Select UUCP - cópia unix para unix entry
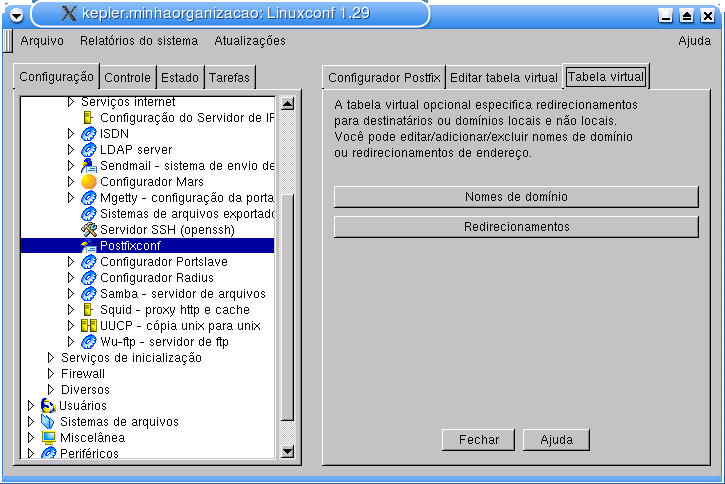The width and height of the screenshot is (725, 484). pyautogui.click(x=180, y=326)
